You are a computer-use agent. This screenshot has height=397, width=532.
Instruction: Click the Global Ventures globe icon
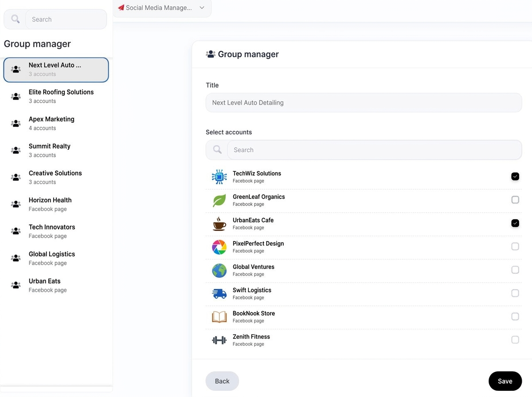219,270
